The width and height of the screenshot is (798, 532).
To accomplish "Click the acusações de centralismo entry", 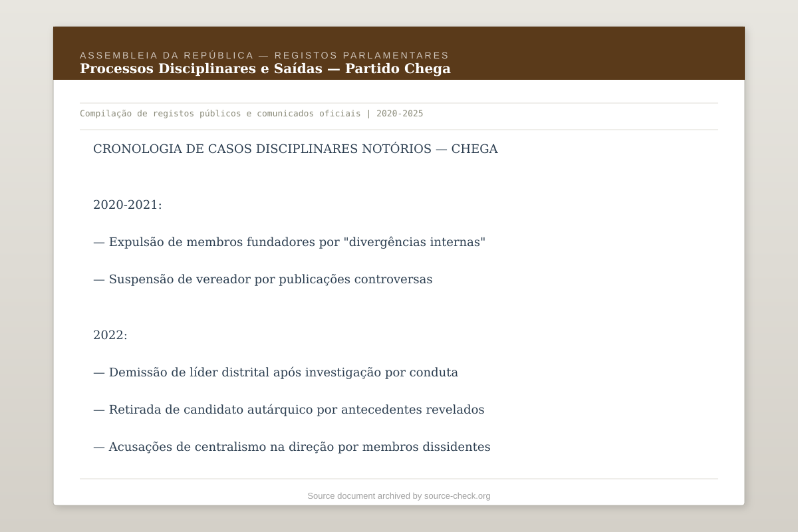I will pos(292,447).
